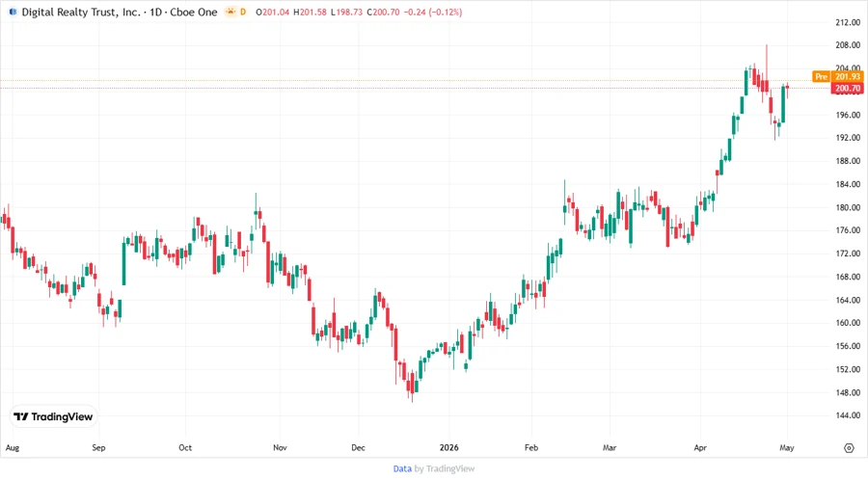
Task: Click the Mar label on the time axis
Action: (x=610, y=447)
